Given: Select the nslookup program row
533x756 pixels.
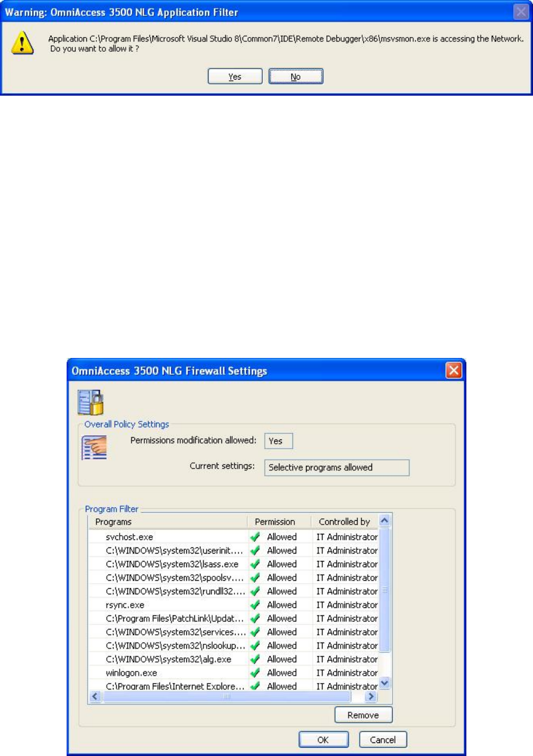Looking at the screenshot, I should pos(233,646).
